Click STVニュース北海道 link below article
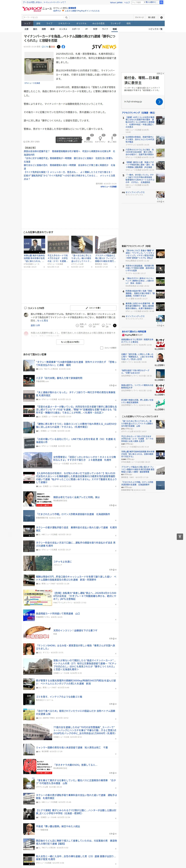 [108, 187]
